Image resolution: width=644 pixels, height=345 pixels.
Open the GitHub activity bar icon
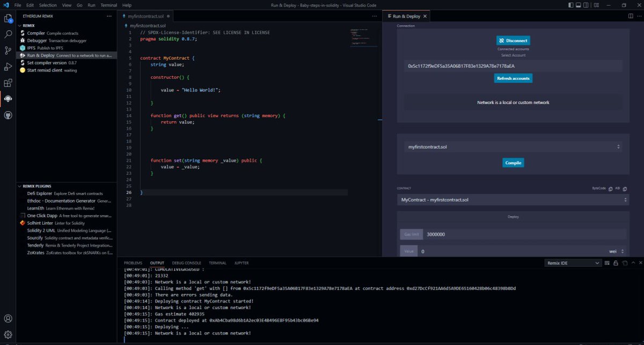[x=8, y=115]
